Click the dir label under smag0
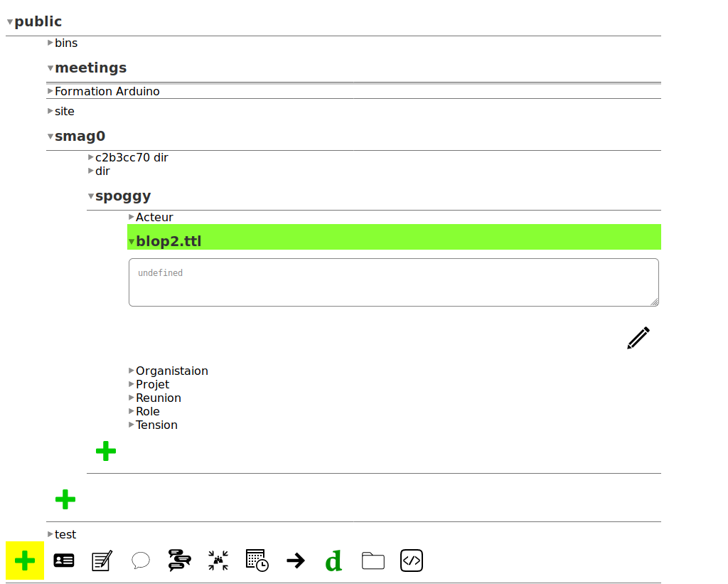This screenshot has height=584, width=728. [x=102, y=171]
